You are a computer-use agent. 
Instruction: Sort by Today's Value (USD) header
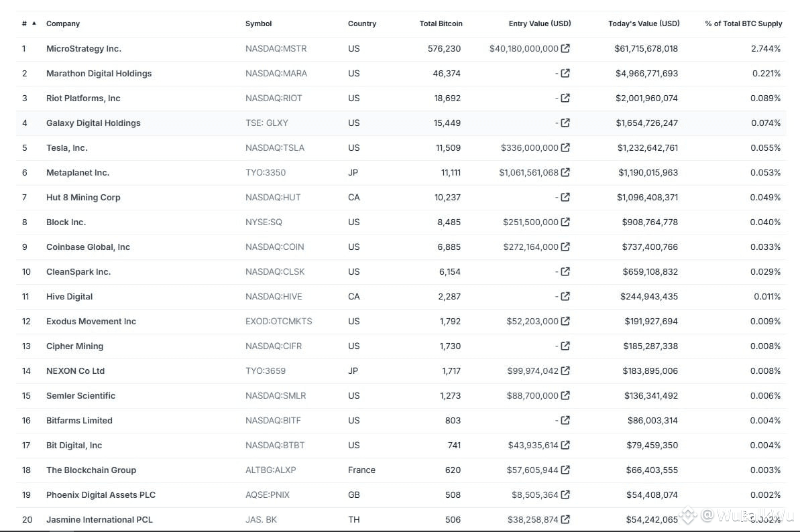[644, 23]
